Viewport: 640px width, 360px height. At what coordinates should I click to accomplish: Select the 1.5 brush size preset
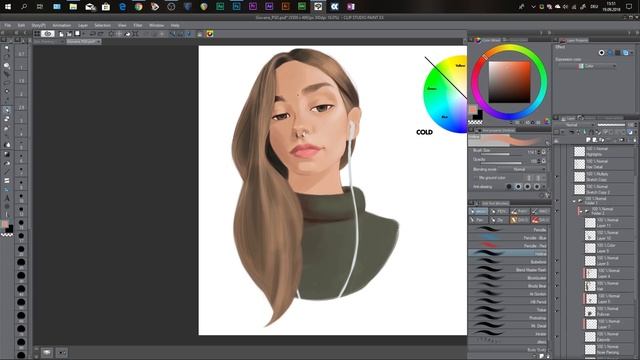[21, 81]
